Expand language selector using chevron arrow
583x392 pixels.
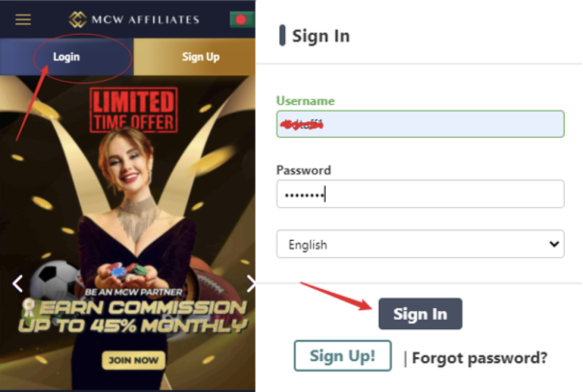[x=553, y=244]
